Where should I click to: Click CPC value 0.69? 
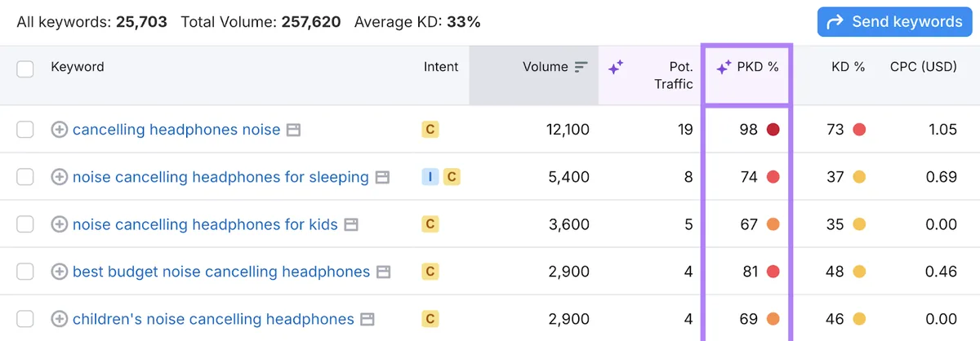[941, 177]
